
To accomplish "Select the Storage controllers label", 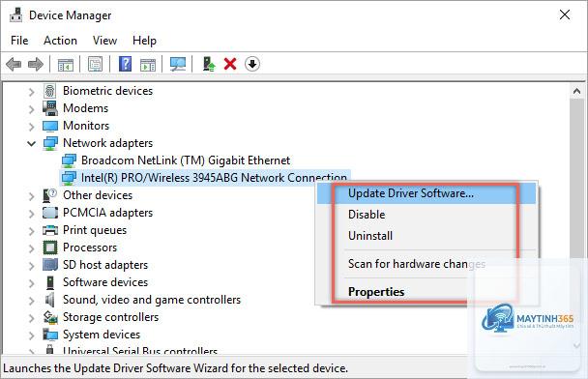I will [110, 317].
